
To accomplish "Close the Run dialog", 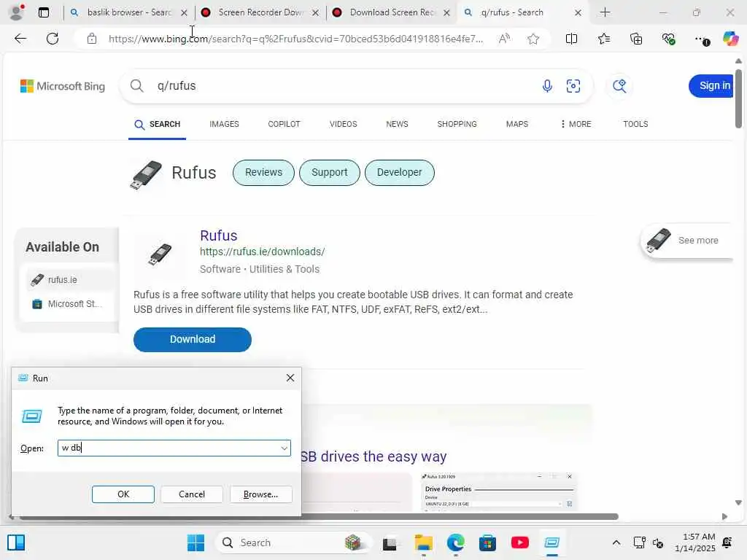I will 290,378.
